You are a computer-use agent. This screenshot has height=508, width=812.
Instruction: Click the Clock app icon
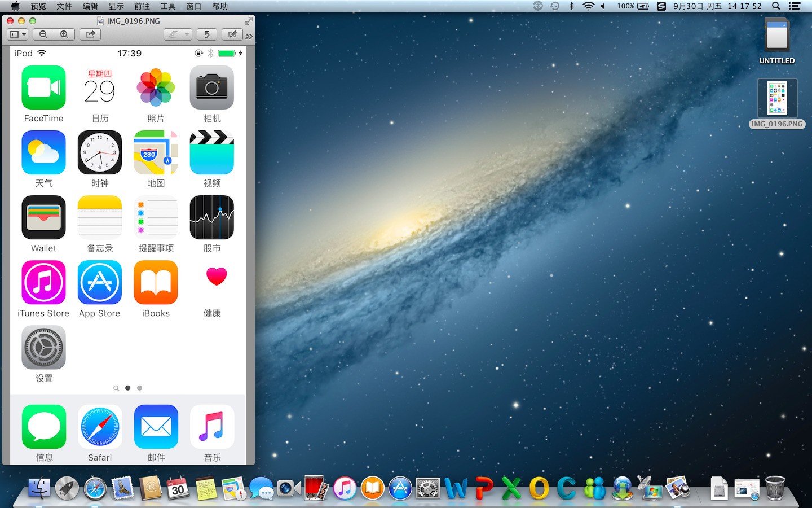pos(100,152)
